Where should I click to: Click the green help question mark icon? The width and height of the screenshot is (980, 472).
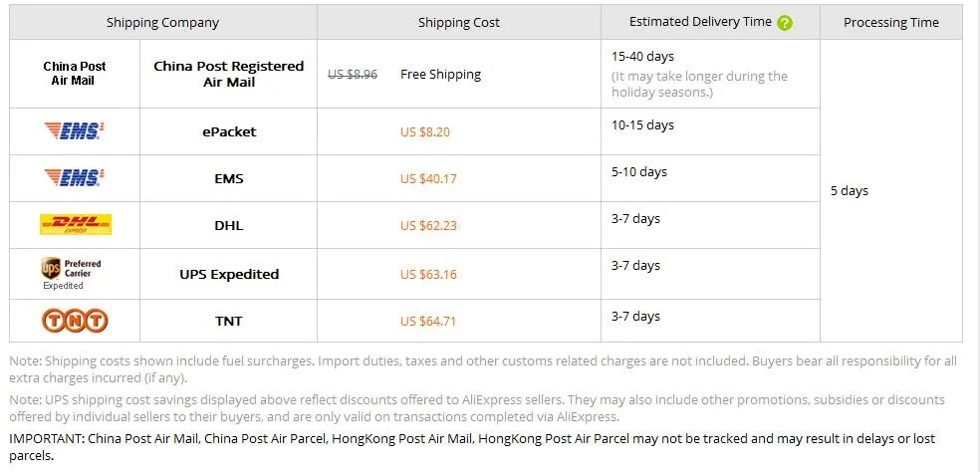click(x=785, y=23)
